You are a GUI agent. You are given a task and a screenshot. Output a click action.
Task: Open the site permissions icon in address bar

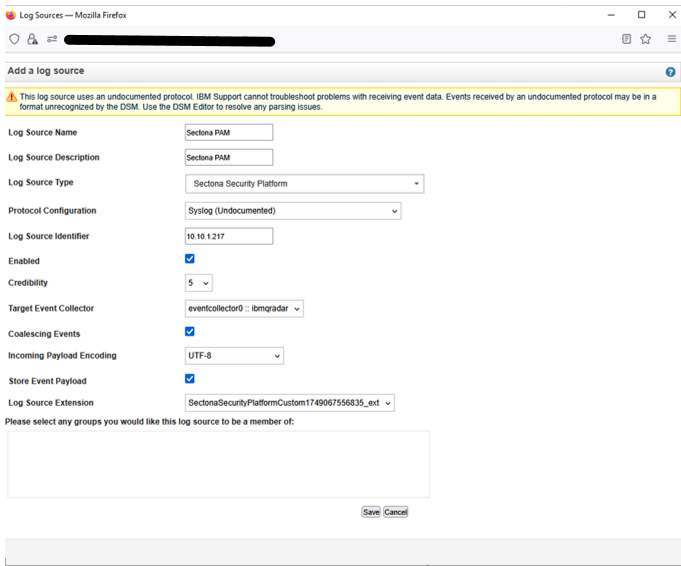pyautogui.click(x=51, y=39)
